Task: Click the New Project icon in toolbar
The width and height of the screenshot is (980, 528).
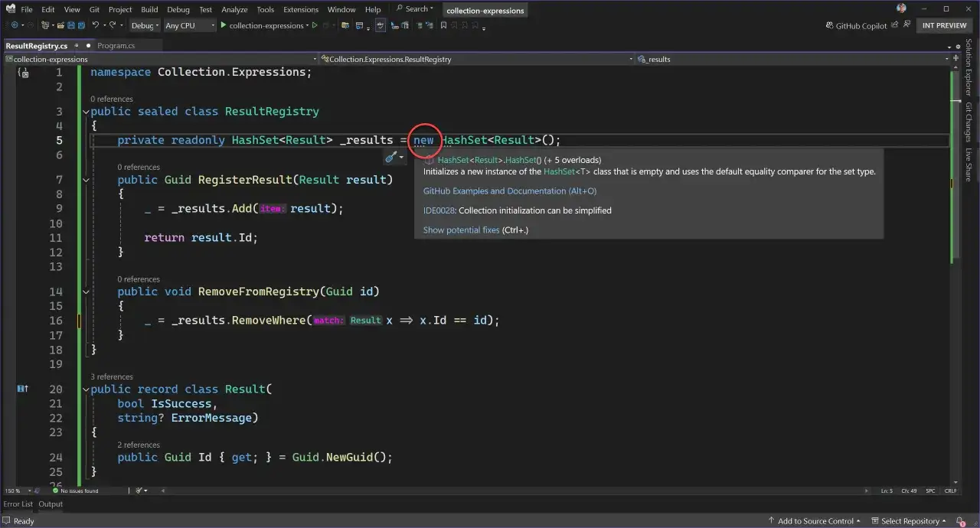Action: click(x=44, y=25)
